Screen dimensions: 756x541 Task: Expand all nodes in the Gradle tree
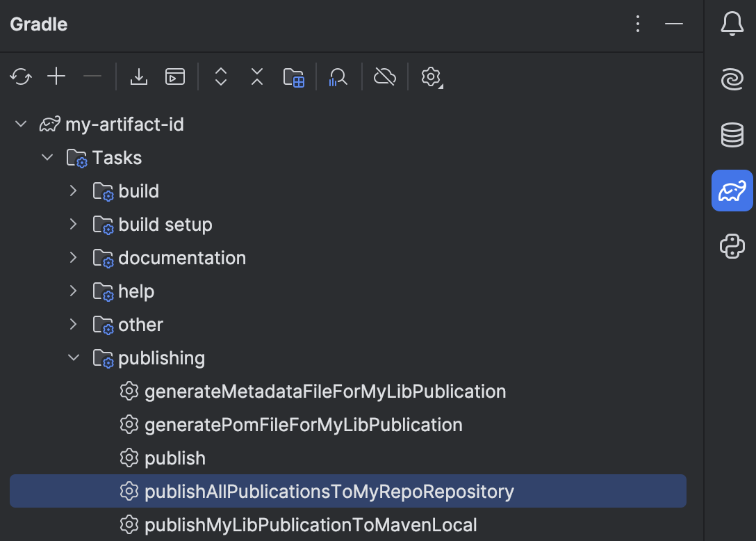pyautogui.click(x=220, y=76)
